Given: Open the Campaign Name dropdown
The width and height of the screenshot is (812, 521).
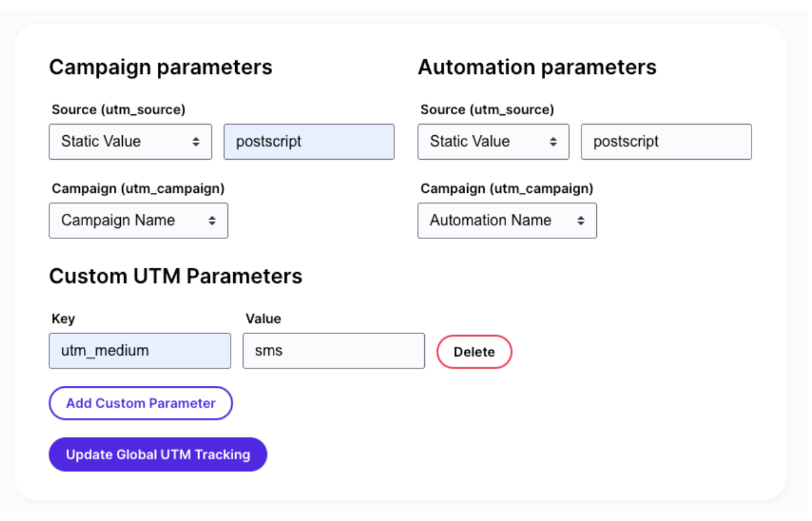Looking at the screenshot, I should coord(138,221).
